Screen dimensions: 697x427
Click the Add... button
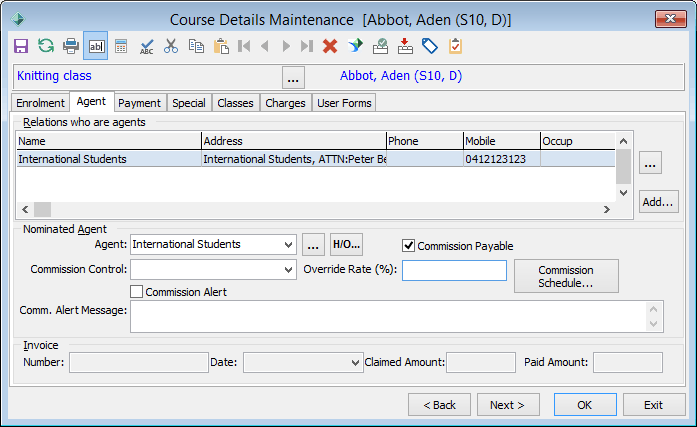(658, 202)
